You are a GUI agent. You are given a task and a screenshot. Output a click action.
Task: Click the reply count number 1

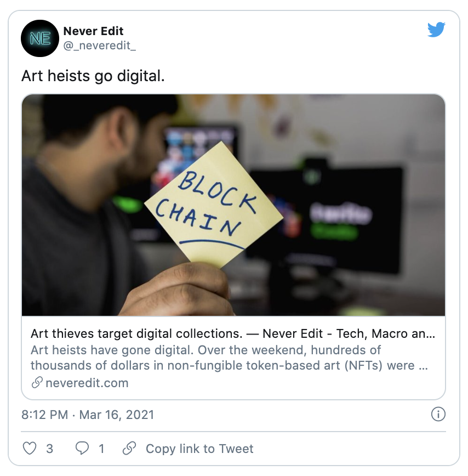point(101,449)
